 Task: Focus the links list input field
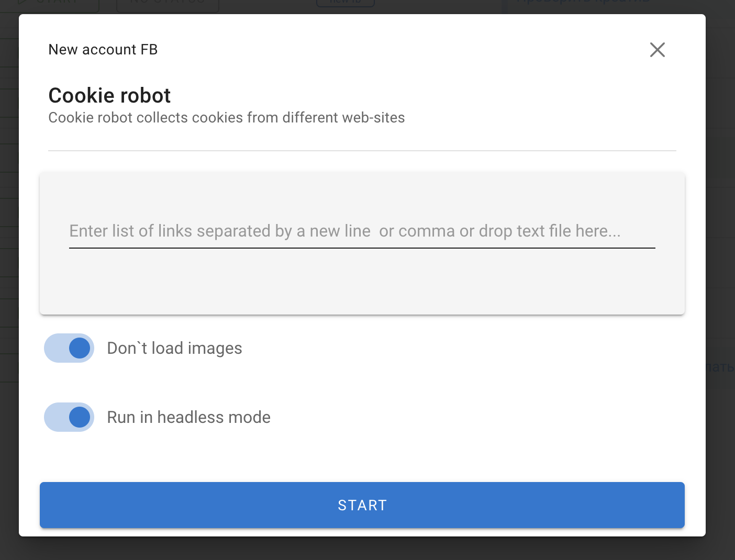click(362, 231)
